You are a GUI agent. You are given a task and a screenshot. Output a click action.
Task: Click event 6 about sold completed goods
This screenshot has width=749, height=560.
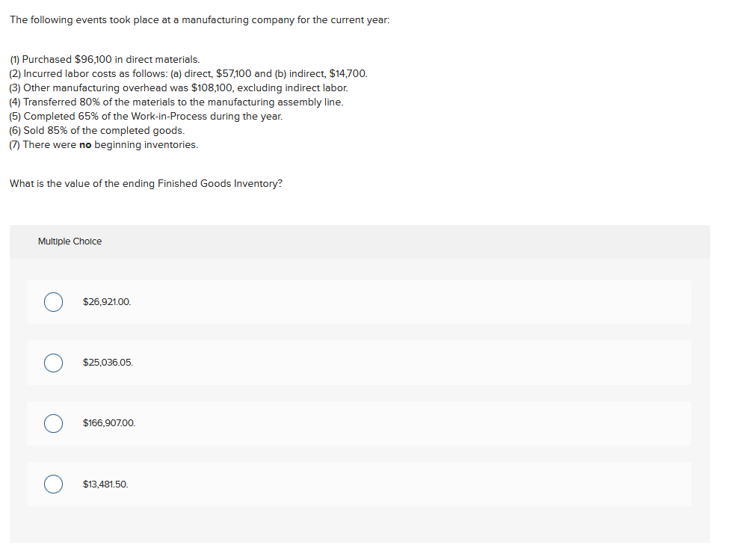(96, 130)
